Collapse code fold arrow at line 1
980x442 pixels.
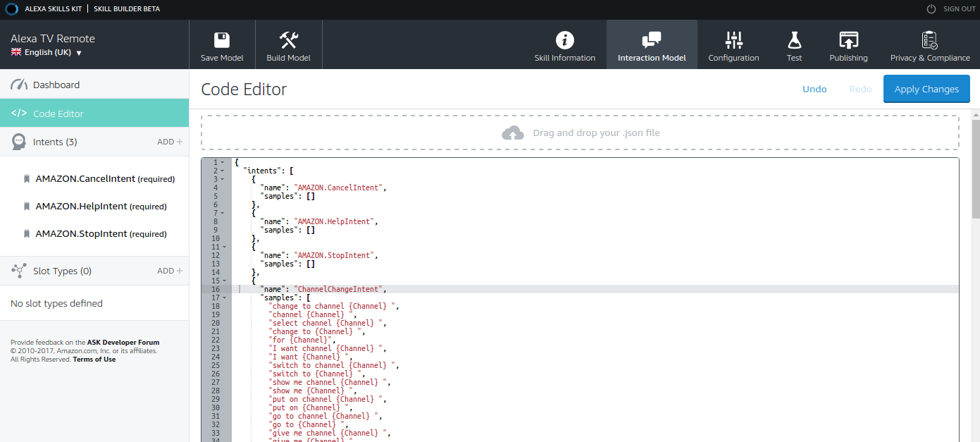(x=223, y=162)
